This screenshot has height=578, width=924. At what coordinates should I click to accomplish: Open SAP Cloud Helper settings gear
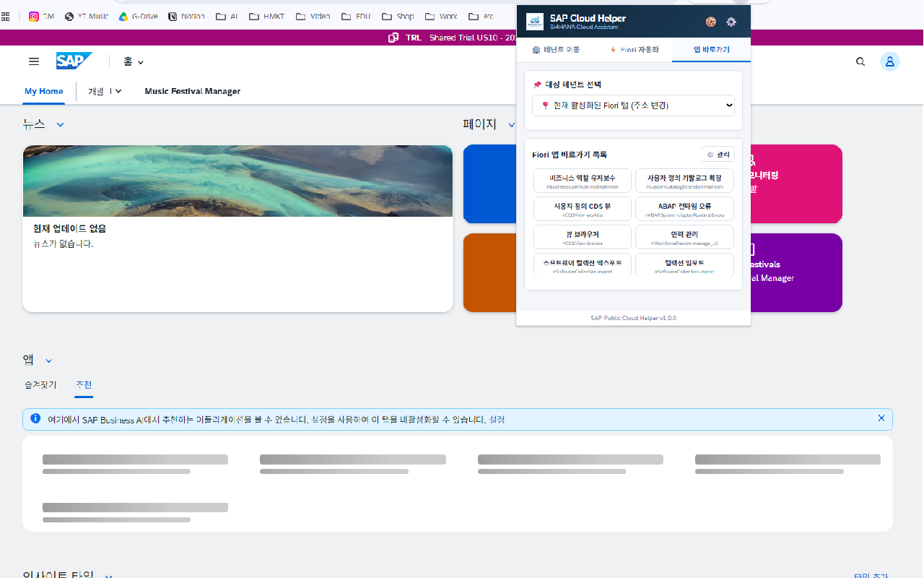tap(731, 22)
